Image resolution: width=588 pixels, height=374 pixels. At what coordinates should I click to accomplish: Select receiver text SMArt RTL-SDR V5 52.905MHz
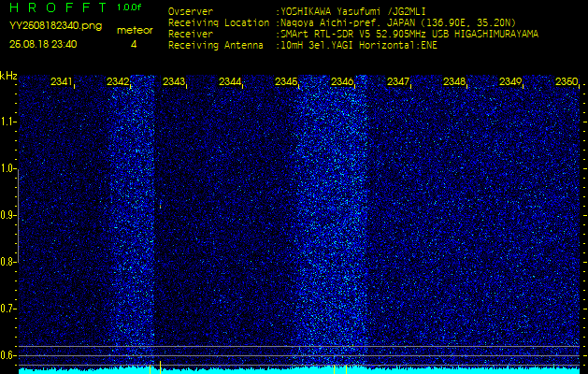(x=354, y=35)
